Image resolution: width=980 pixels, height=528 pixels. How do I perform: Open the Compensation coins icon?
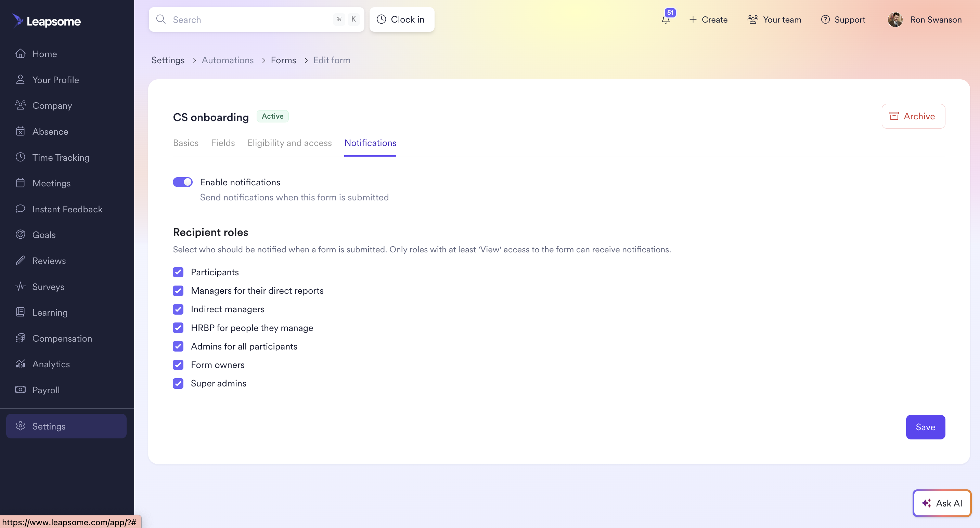point(21,338)
